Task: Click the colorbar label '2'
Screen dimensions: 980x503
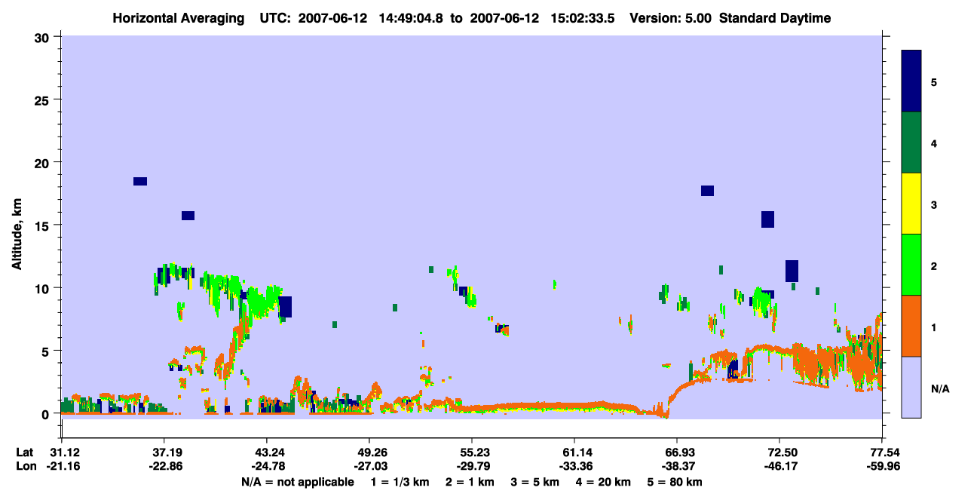Action: (934, 265)
